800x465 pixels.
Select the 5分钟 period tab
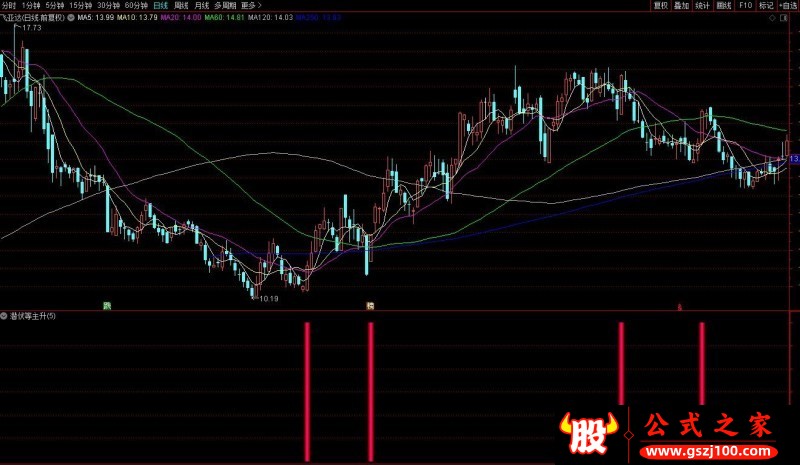[55, 6]
